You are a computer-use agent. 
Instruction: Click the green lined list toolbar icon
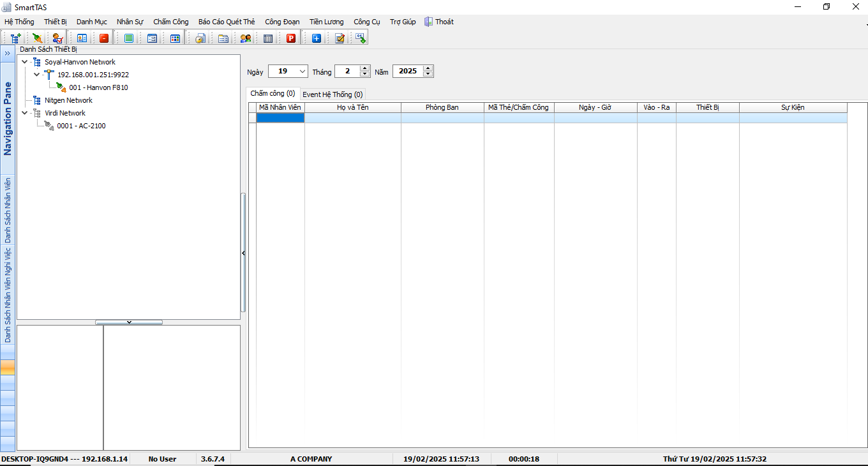coord(129,38)
